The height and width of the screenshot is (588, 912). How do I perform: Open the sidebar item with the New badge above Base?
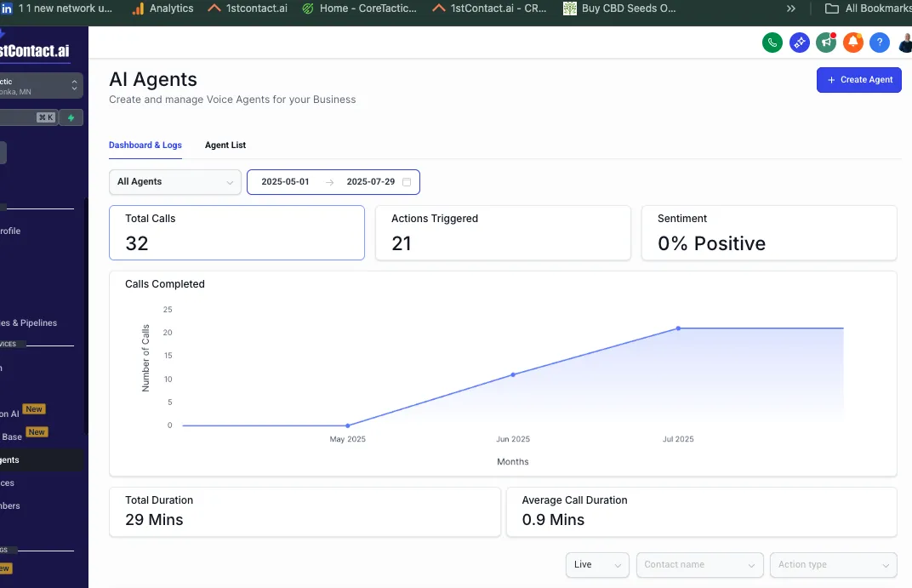[23, 414]
